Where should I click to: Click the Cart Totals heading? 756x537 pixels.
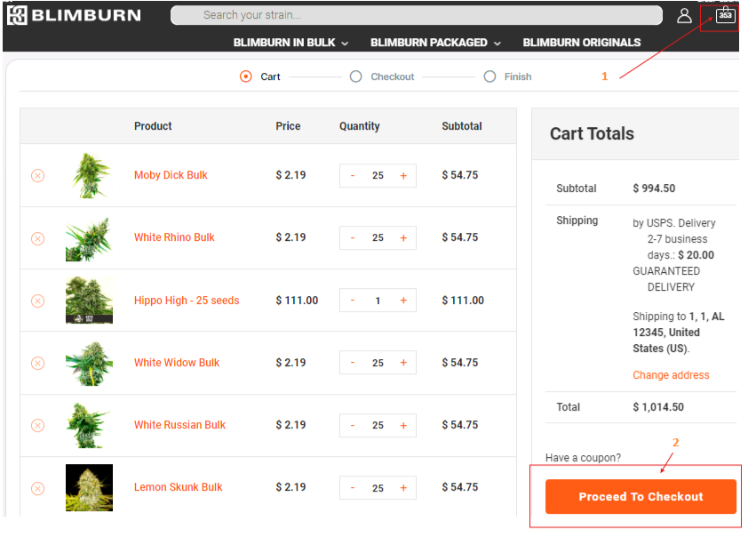[592, 133]
